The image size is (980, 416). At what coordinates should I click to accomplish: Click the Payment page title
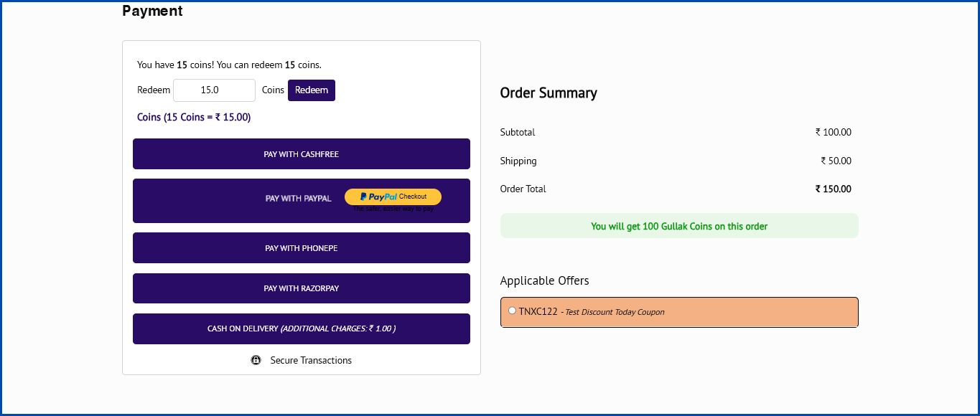(x=152, y=11)
